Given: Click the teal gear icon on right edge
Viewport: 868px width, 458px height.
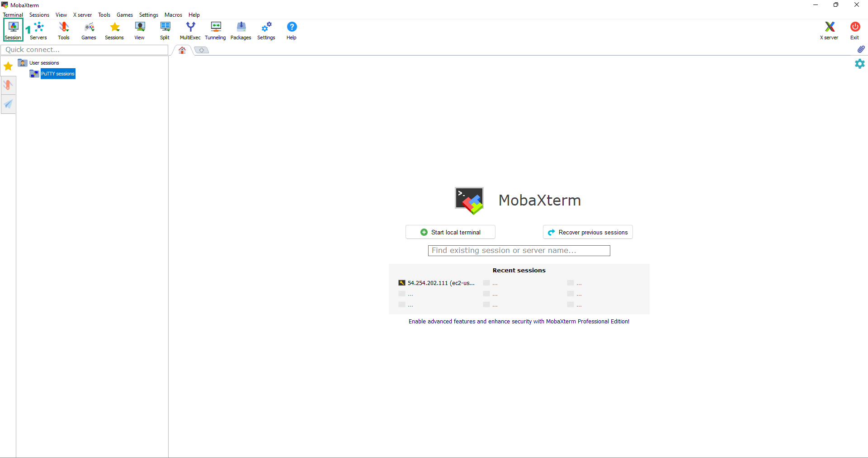Looking at the screenshot, I should click(859, 64).
